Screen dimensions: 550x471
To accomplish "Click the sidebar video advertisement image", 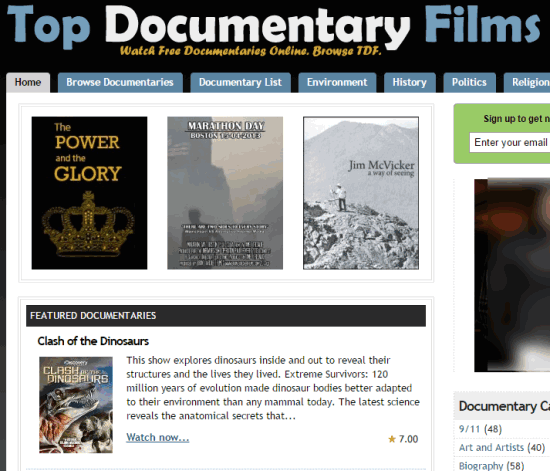I will pyautogui.click(x=512, y=275).
